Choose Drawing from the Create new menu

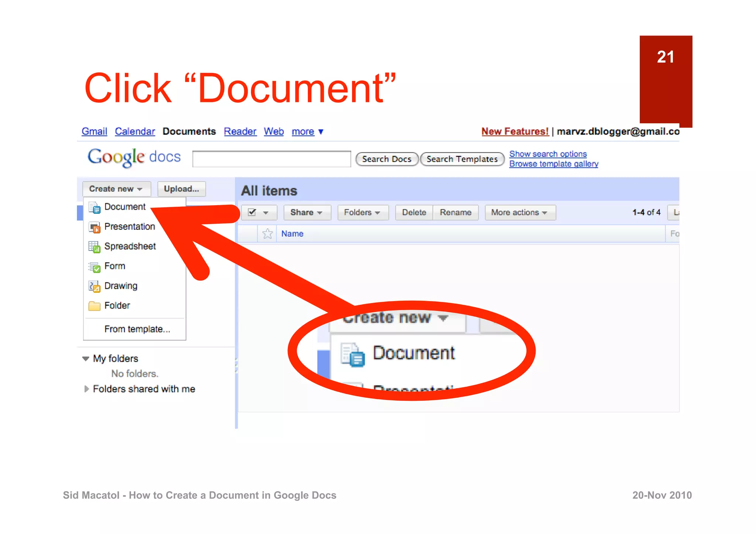(134, 286)
